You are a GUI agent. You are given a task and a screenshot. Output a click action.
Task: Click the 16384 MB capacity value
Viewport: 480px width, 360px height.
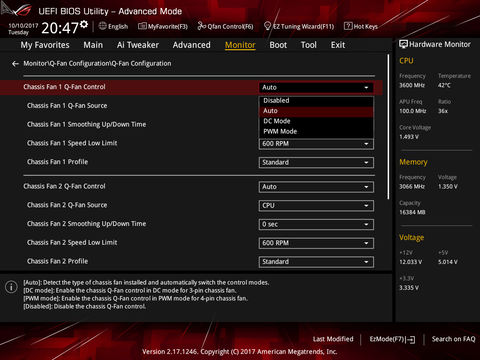412,212
